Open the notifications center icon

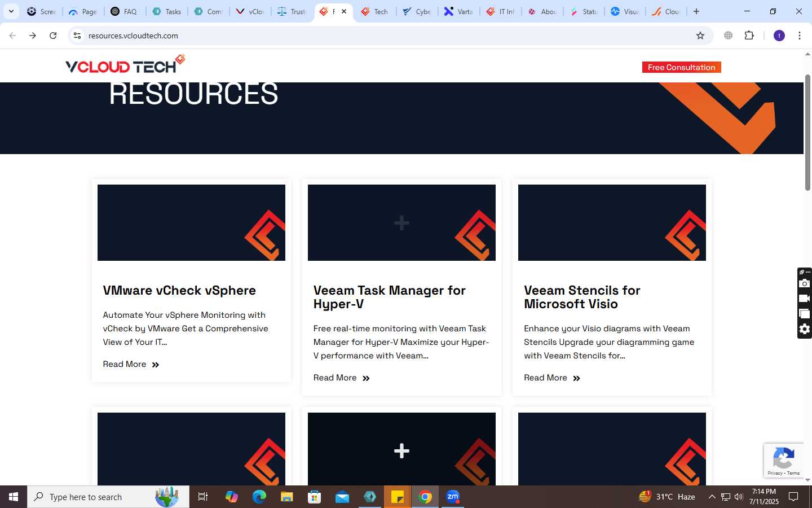click(793, 497)
